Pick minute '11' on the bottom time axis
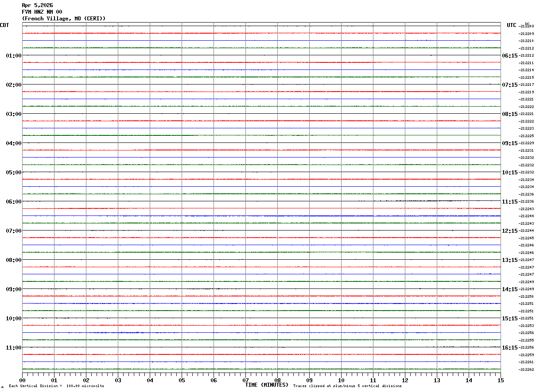Viewport: 536px width, 392px height. pos(373,380)
